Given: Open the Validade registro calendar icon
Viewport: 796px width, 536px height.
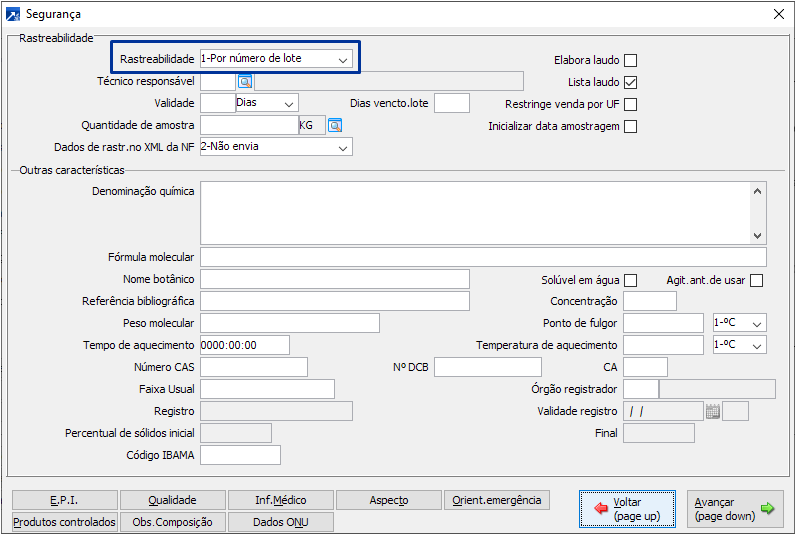Looking at the screenshot, I should [x=712, y=411].
